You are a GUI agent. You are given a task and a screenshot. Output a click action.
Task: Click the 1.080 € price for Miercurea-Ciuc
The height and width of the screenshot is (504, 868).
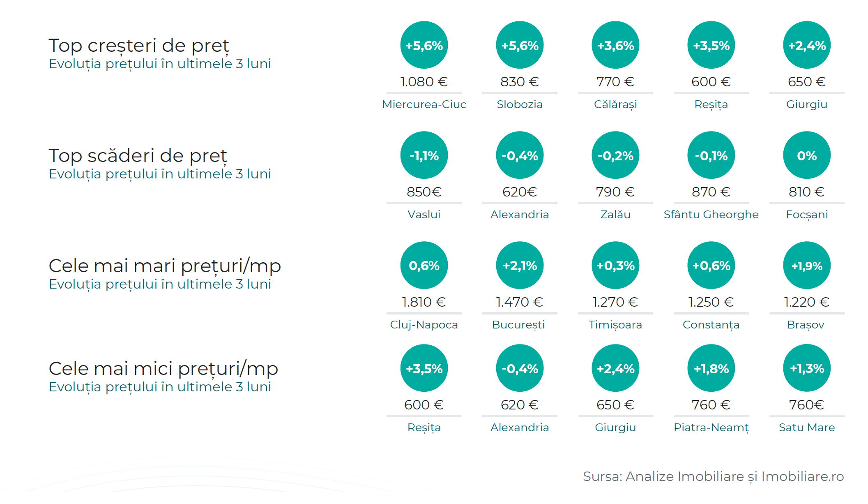424,82
